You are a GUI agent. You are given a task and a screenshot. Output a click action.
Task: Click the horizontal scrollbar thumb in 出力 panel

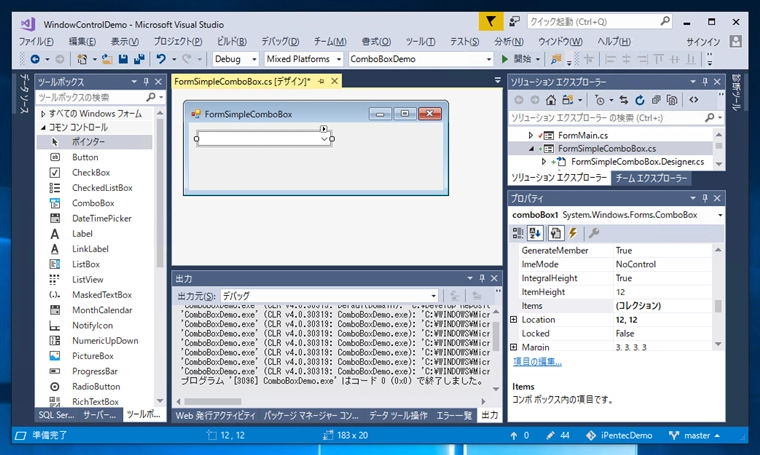point(213,401)
